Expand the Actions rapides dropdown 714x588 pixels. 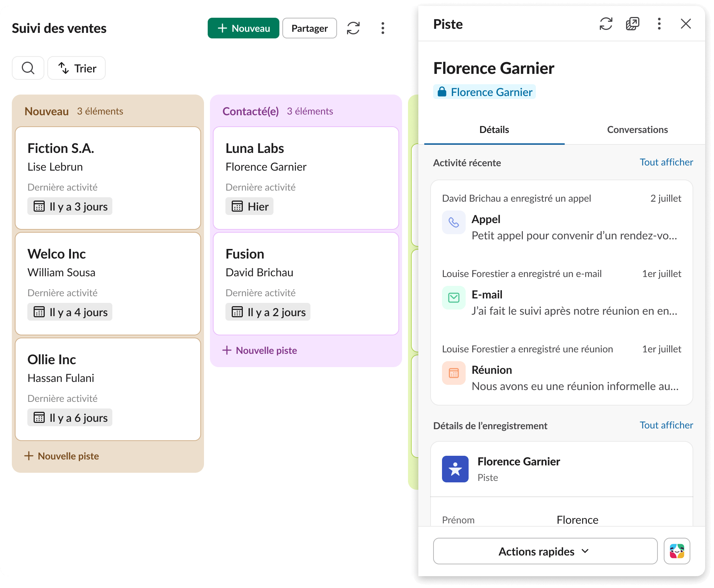[545, 551]
